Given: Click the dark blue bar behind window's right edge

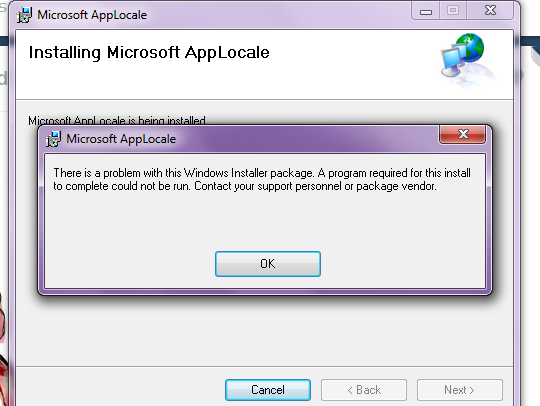Looking at the screenshot, I should click(x=530, y=40).
